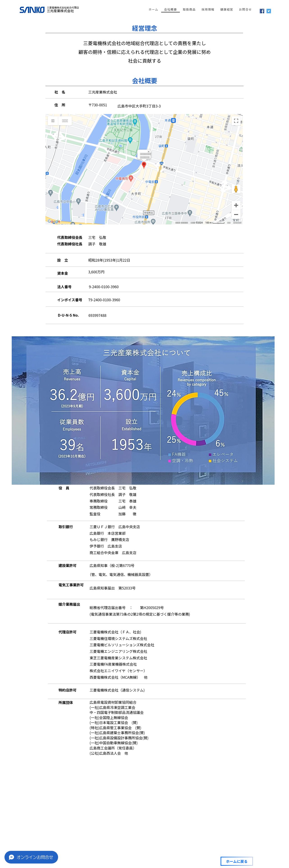Viewport: 289px width, 868px height.
Task: Zoom in on the Google map
Action: click(x=236, y=205)
